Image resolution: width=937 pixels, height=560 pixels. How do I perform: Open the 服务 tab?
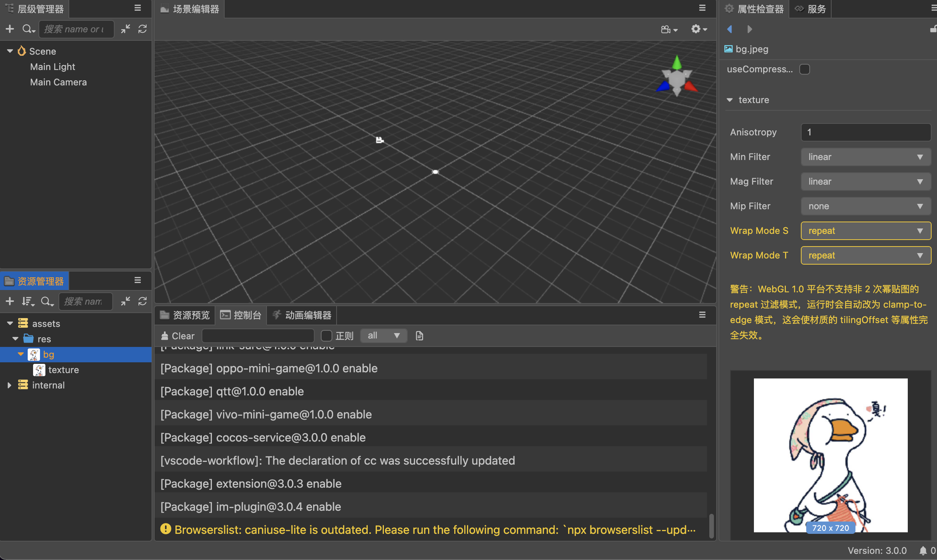(x=810, y=9)
